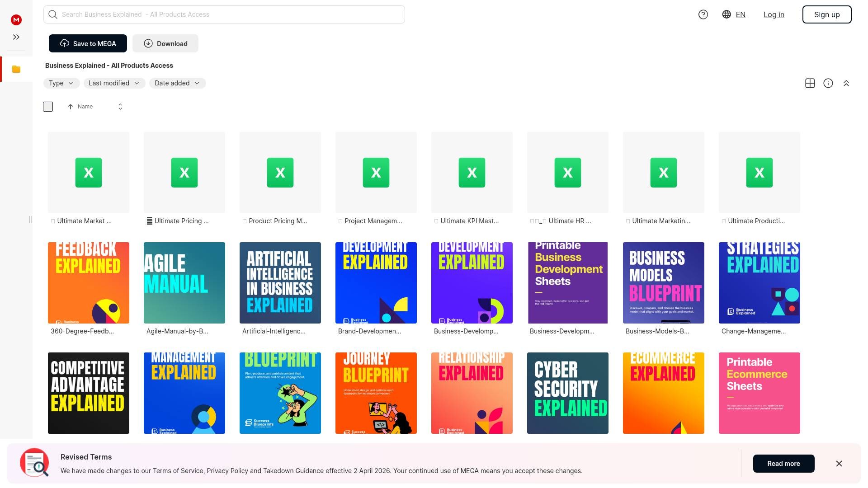This screenshot has height=488, width=868.
Task: Click the globe language icon
Action: [x=726, y=14]
